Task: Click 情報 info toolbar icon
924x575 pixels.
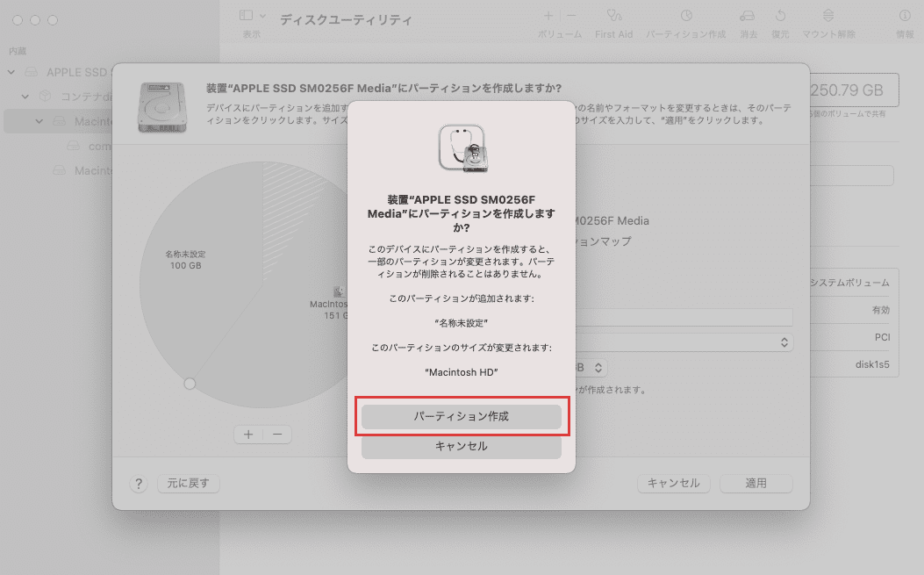Action: pos(905,15)
